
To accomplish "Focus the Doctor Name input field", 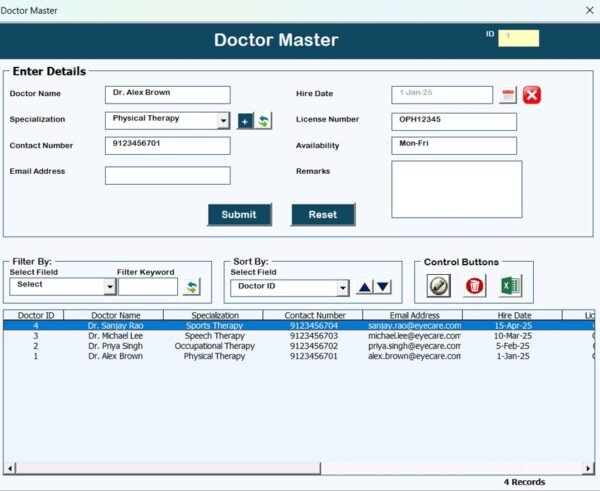I will tap(168, 95).
